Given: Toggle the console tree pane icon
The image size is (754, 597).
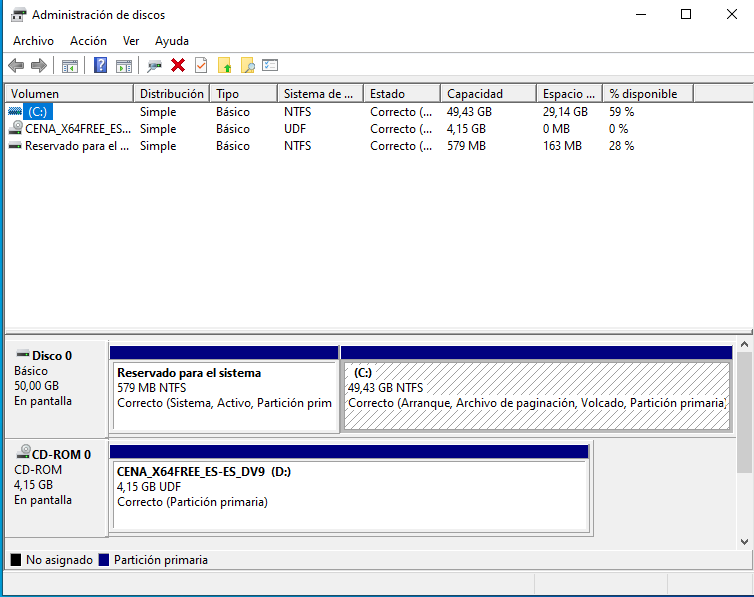Looking at the screenshot, I should point(69,66).
